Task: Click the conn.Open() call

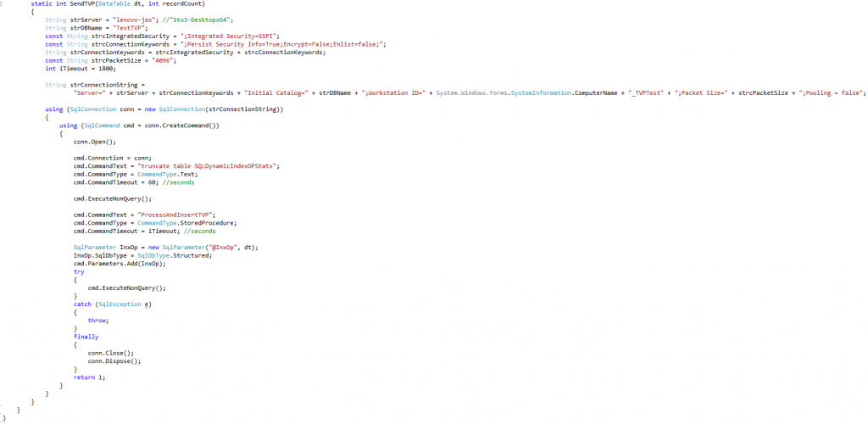Action: (x=94, y=142)
